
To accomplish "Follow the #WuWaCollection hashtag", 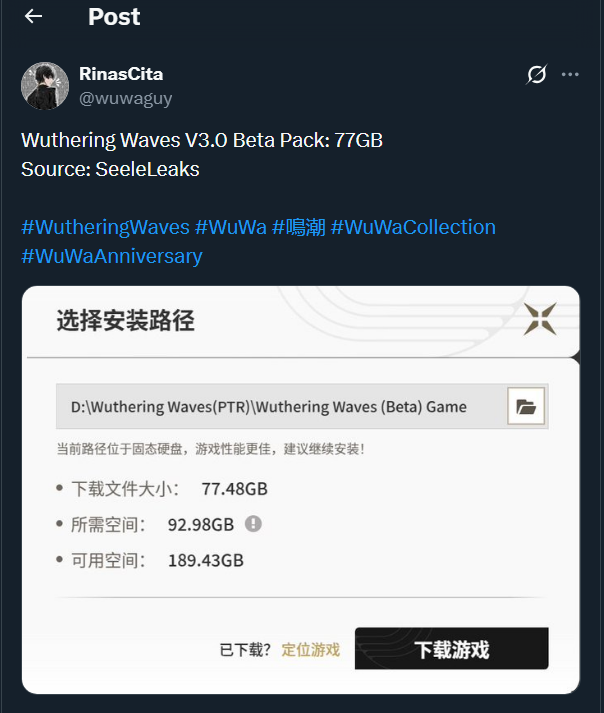I will [x=413, y=227].
